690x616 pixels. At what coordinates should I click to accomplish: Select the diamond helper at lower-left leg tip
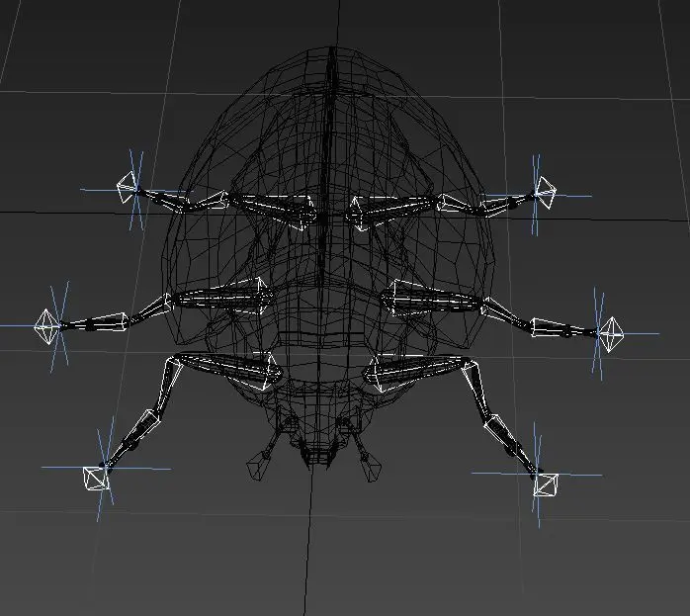click(x=96, y=479)
